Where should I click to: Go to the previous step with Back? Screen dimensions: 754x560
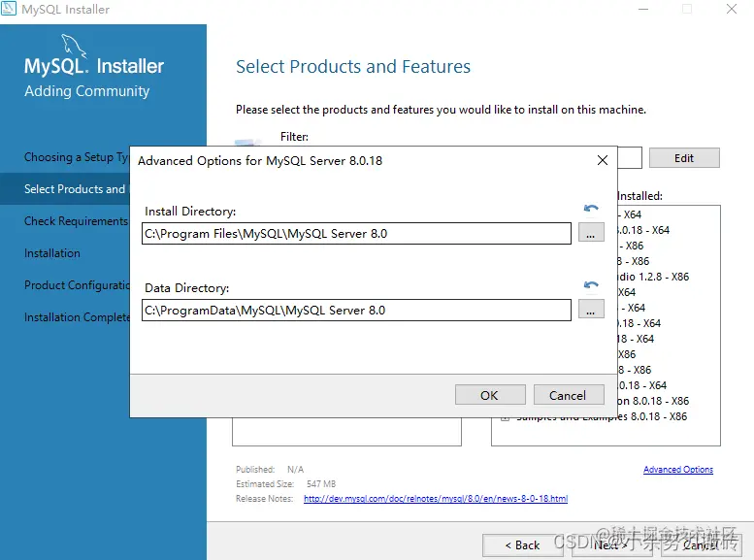point(522,545)
